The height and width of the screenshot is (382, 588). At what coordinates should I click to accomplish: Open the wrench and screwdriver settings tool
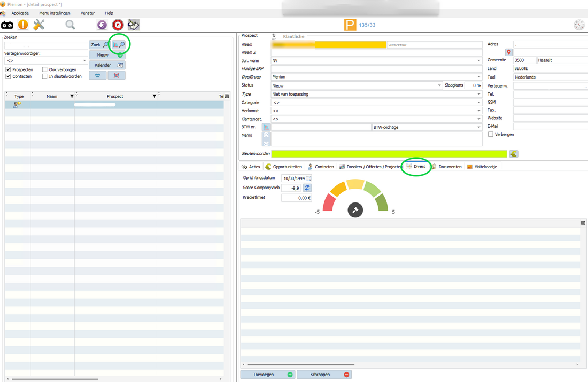[39, 25]
